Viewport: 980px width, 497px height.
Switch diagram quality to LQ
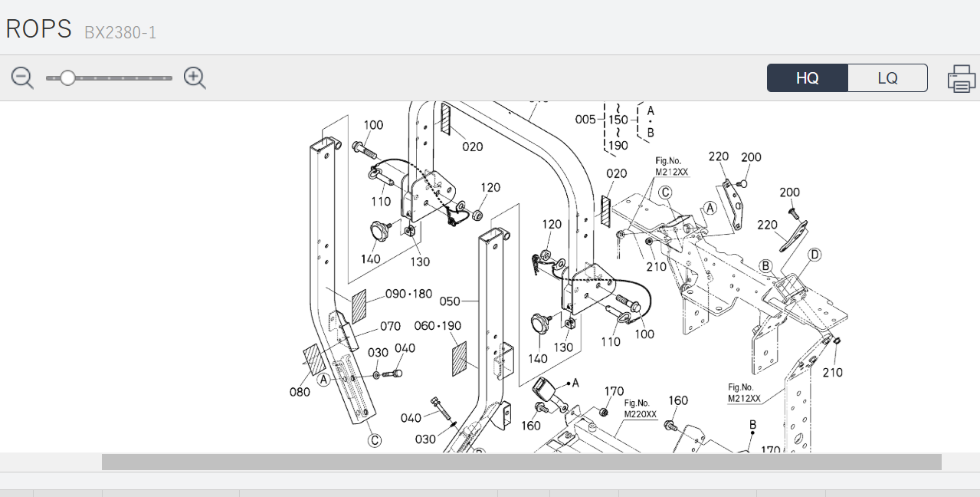click(887, 78)
